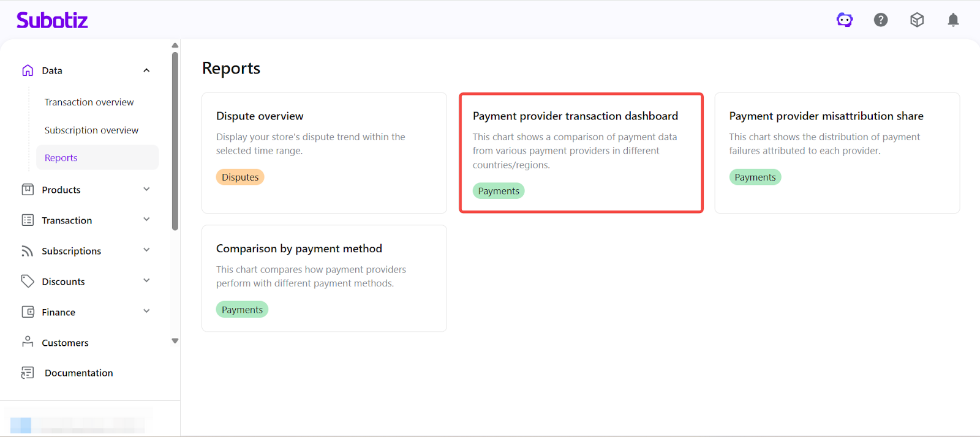Screen dimensions: 980x437
Task: Open the AI assistant robot icon
Action: point(845,20)
